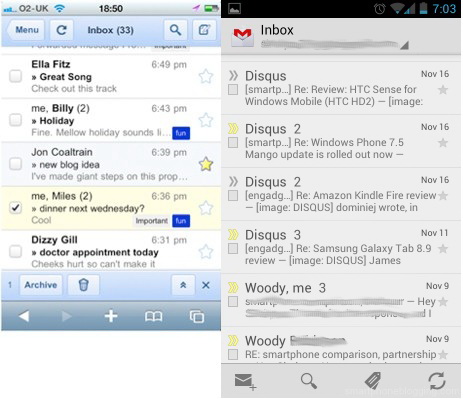
Task: Open the Holiday email from Billy
Action: tap(111, 121)
